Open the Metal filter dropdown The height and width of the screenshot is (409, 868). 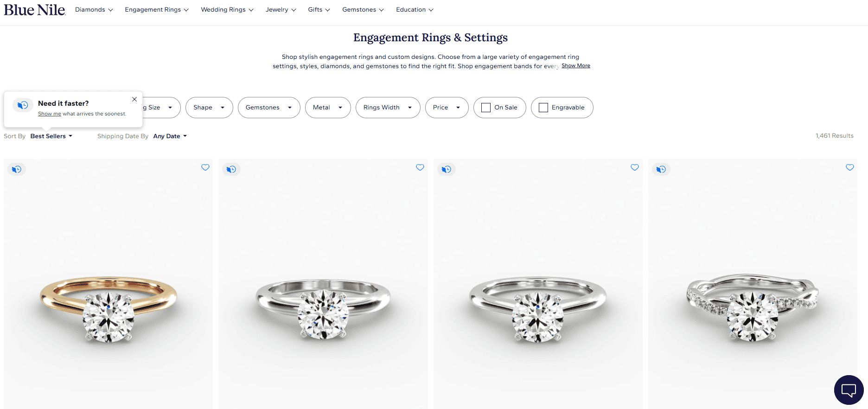(328, 108)
